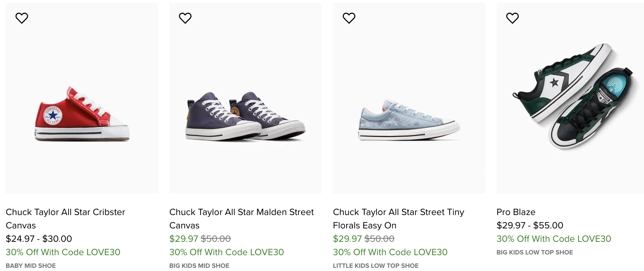Click the Pro Blaze $29.97 - $55.00 price

(x=530, y=225)
